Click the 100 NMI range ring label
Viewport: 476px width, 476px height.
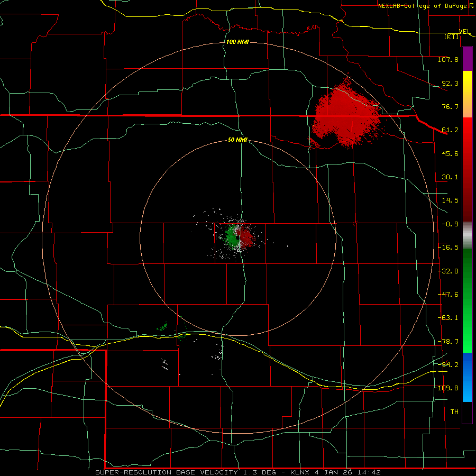tap(237, 42)
